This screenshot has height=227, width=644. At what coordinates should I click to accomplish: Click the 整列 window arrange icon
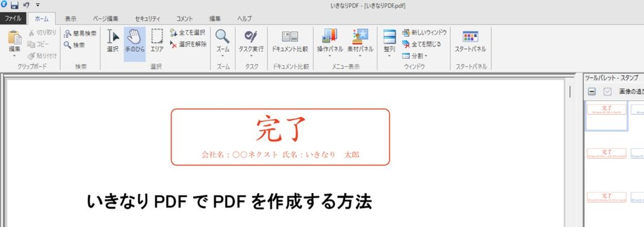point(389,37)
